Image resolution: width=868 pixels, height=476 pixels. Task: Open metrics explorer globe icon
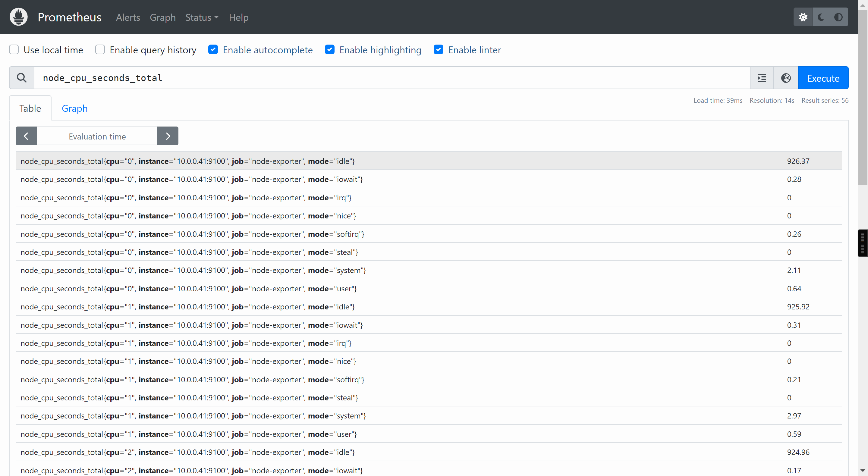pos(786,78)
